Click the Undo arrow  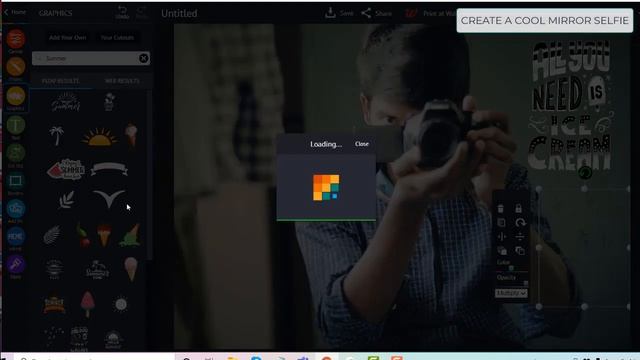[122, 12]
